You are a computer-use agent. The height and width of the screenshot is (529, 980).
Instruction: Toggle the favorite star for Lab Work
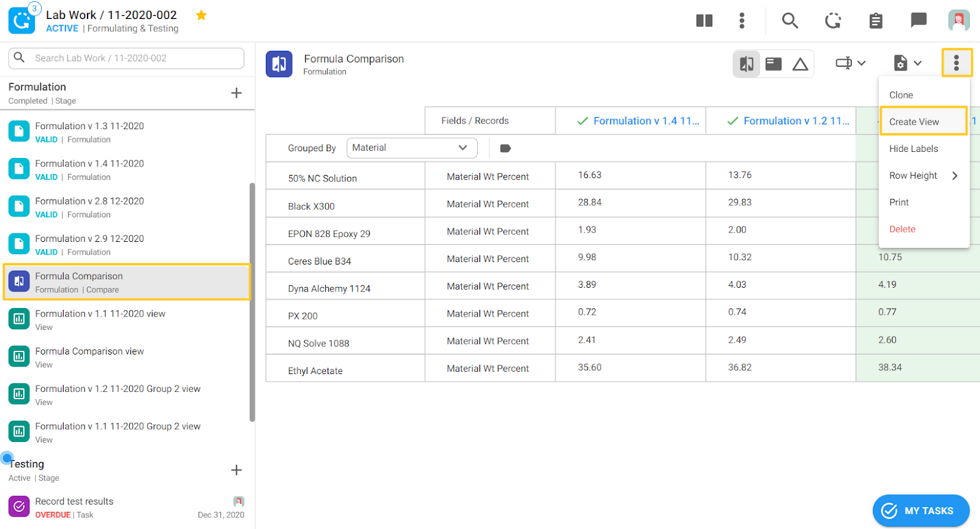201,15
